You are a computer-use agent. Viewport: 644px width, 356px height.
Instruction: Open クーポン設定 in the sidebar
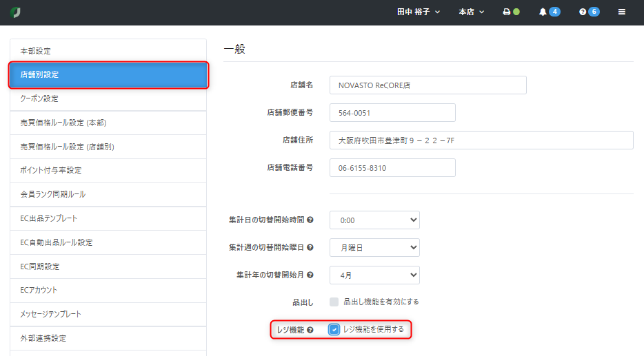[x=108, y=98]
